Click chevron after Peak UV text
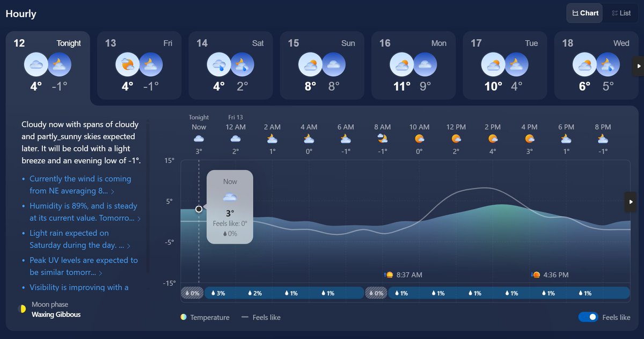The width and height of the screenshot is (644, 339). pos(100,273)
